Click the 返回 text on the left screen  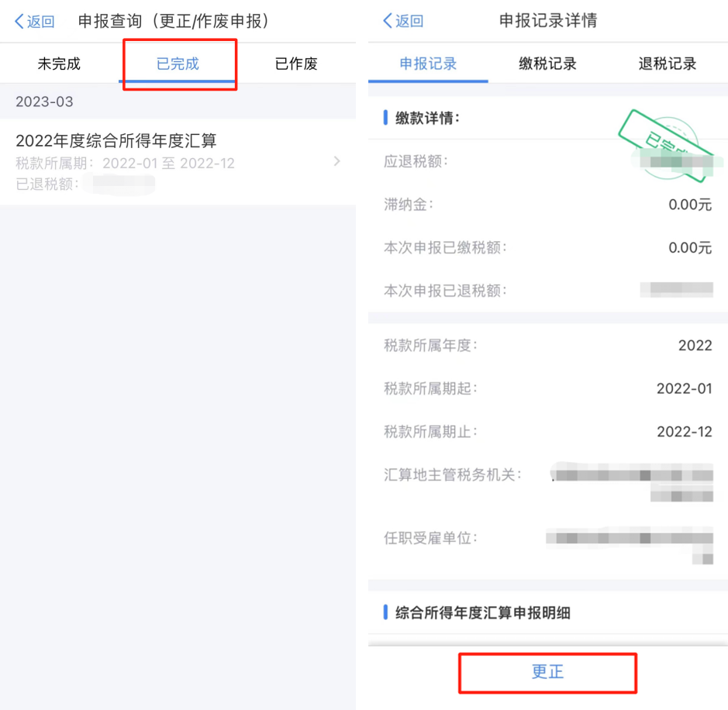[41, 22]
